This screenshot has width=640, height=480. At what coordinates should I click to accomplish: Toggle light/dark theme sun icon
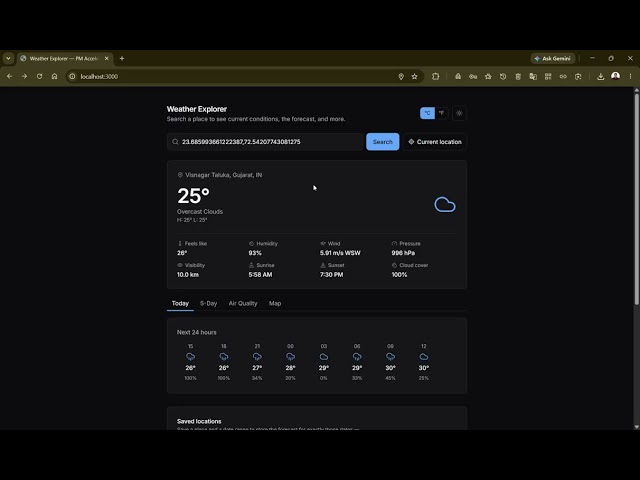(459, 113)
